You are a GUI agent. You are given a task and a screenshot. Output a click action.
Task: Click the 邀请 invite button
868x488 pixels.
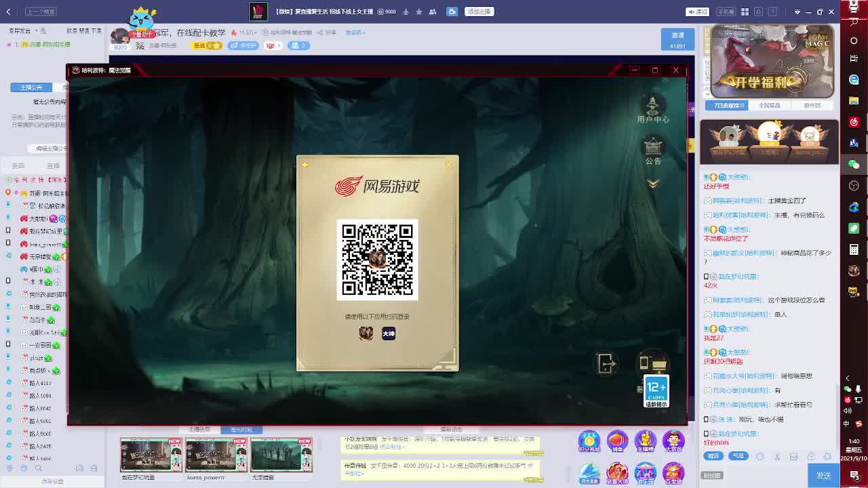[x=677, y=39]
